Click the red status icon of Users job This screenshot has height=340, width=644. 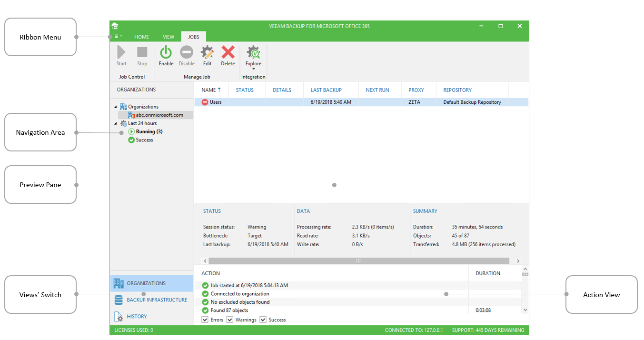click(x=205, y=102)
